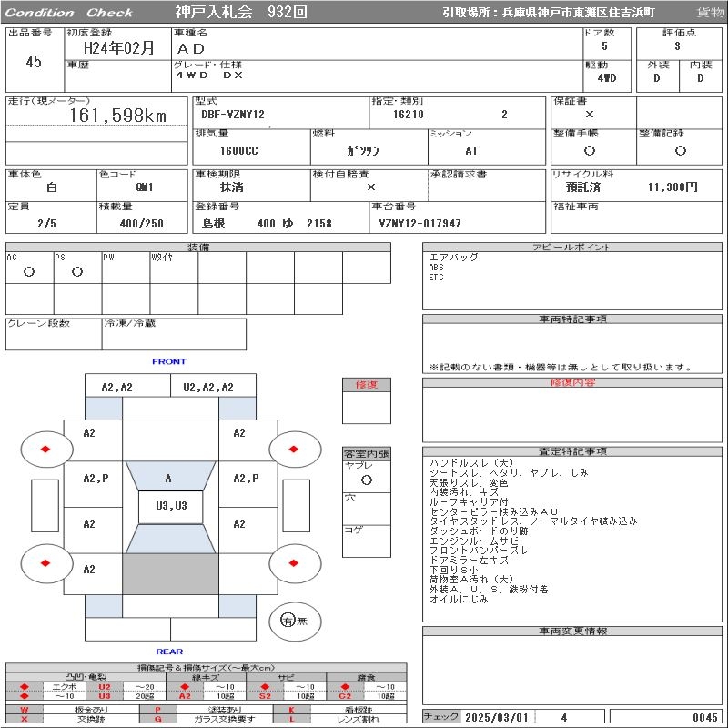The image size is (728, 728).
Task: Click the mileage 161,598km
Action: tap(118, 116)
